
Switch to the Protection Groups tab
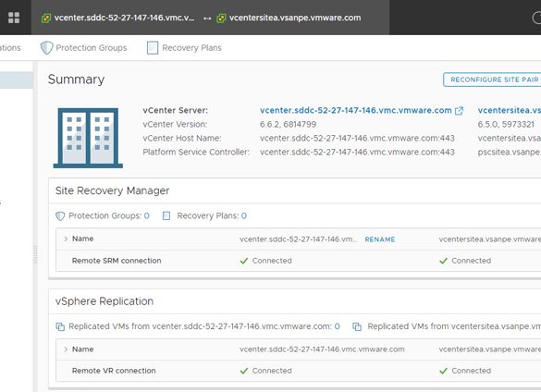pyautogui.click(x=83, y=48)
